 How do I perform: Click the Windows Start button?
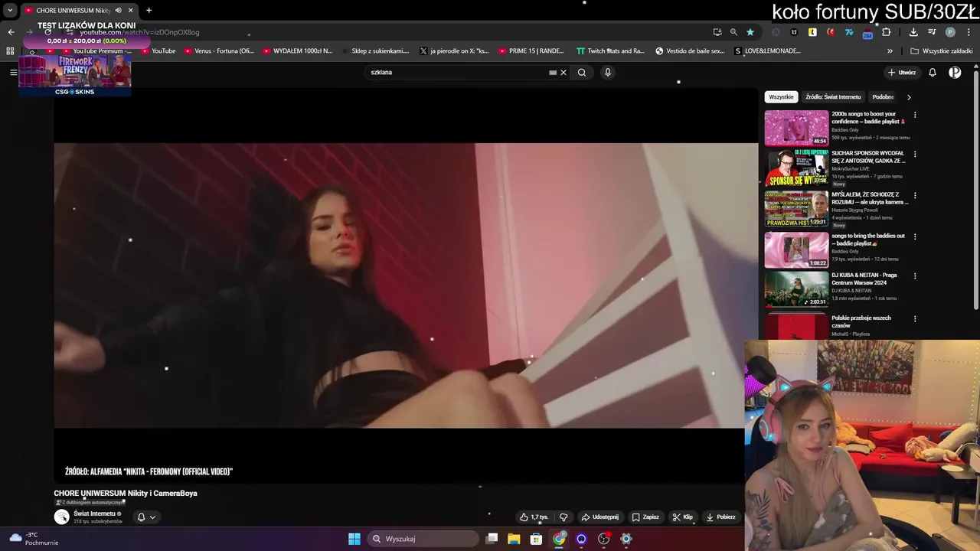tap(354, 539)
